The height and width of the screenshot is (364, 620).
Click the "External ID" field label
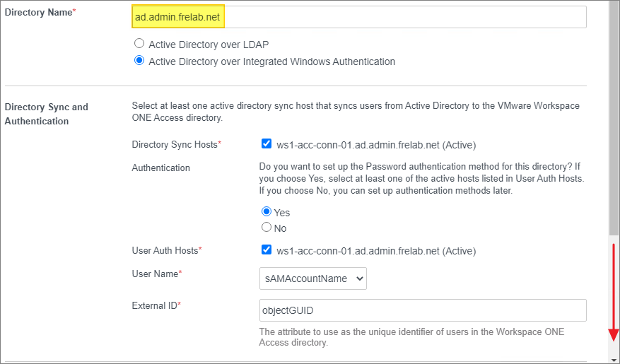coord(156,305)
